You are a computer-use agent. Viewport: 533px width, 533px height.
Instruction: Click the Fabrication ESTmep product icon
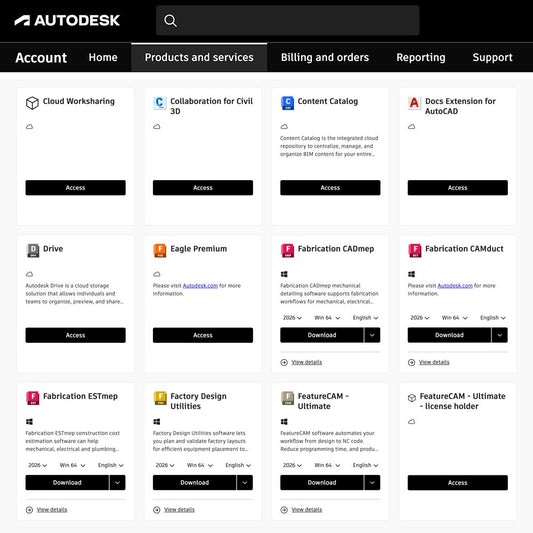tap(33, 398)
